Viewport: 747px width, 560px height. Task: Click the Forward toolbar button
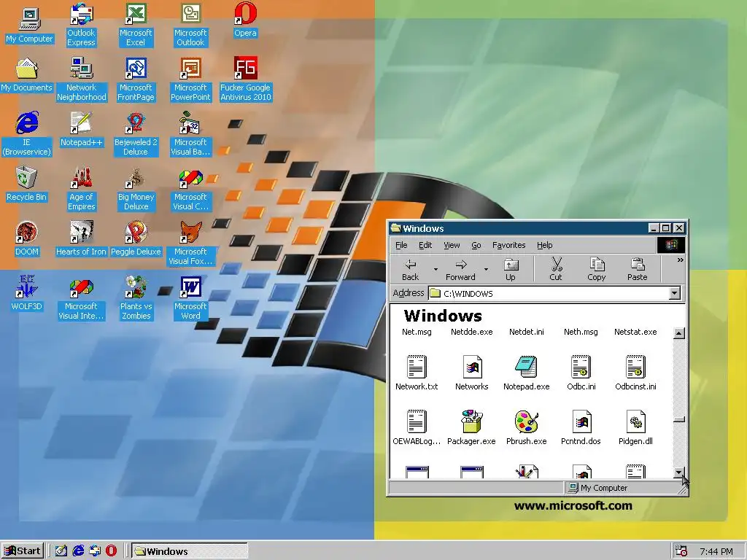461,270
